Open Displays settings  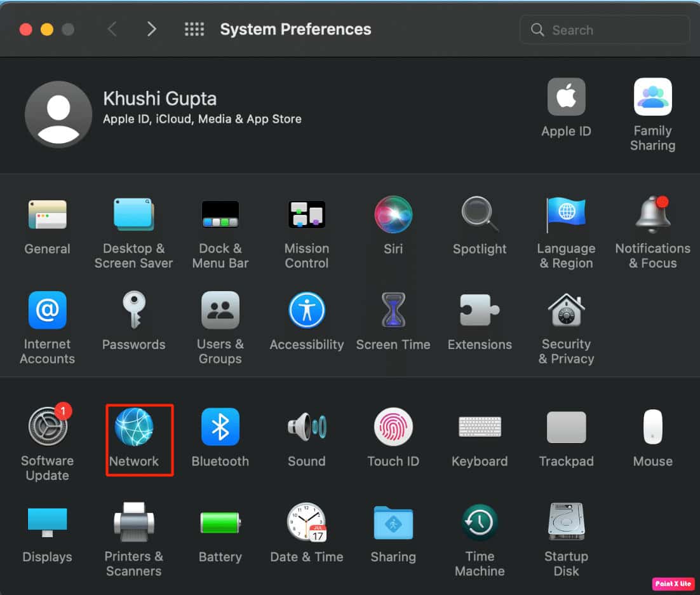coord(48,523)
